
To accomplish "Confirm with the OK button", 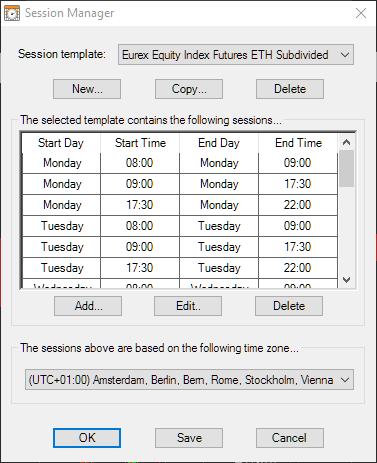I will [87, 438].
